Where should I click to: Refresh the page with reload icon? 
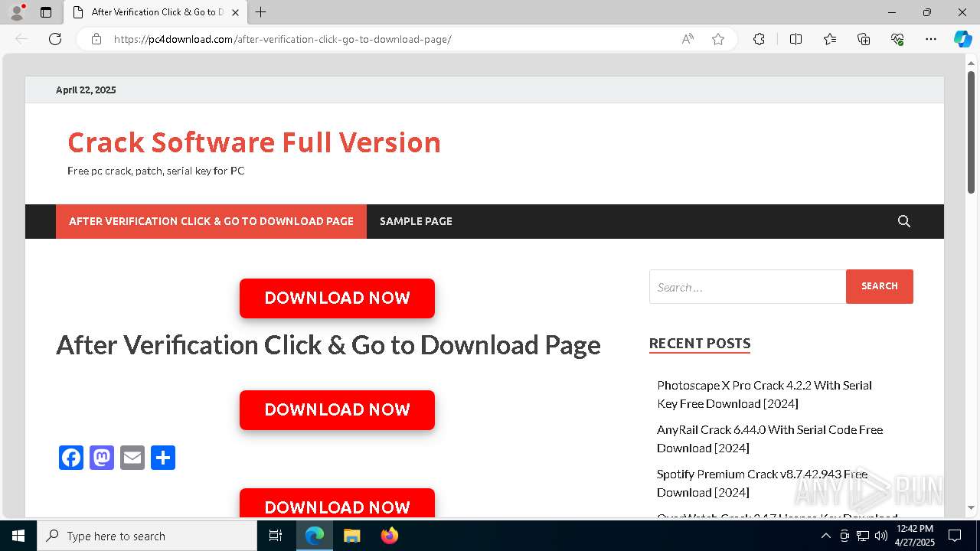tap(55, 39)
